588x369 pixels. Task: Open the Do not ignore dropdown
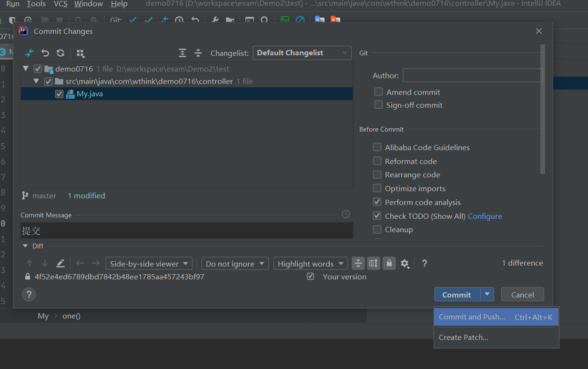[235, 264]
